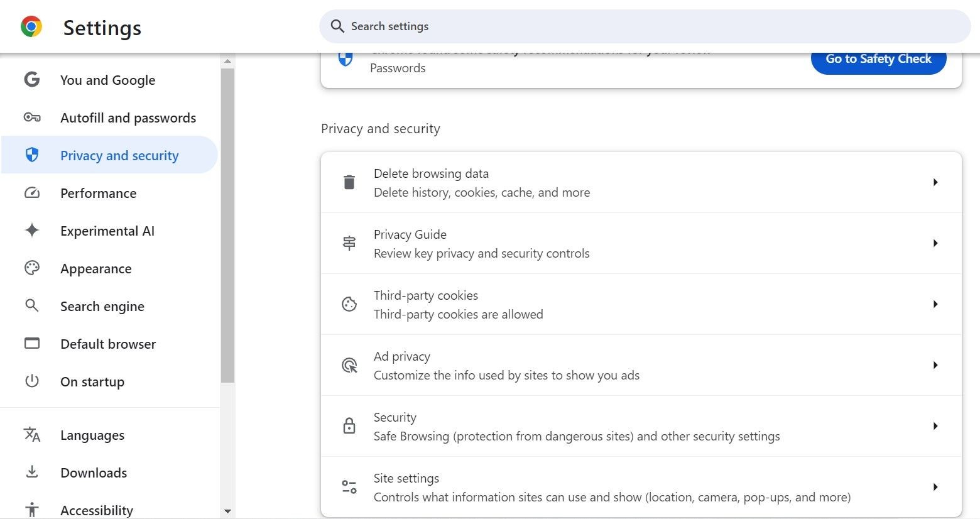Open Third-party cookies row arrow

[935, 304]
